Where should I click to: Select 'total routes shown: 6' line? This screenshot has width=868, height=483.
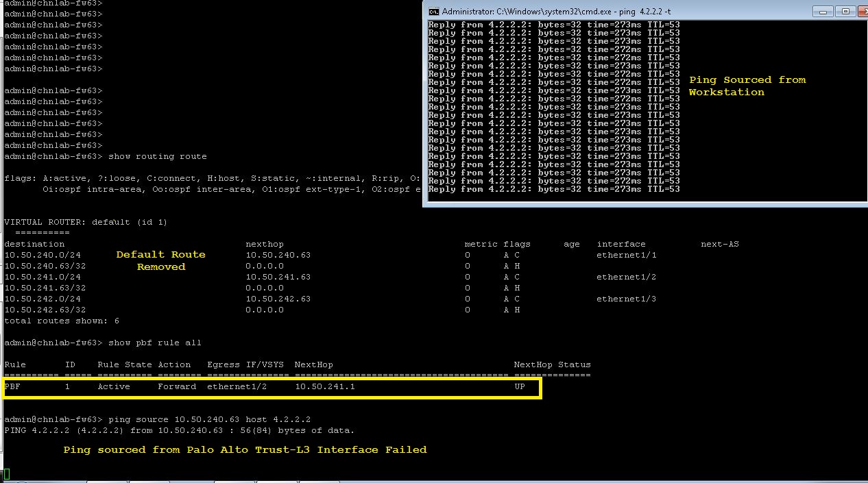coord(62,321)
